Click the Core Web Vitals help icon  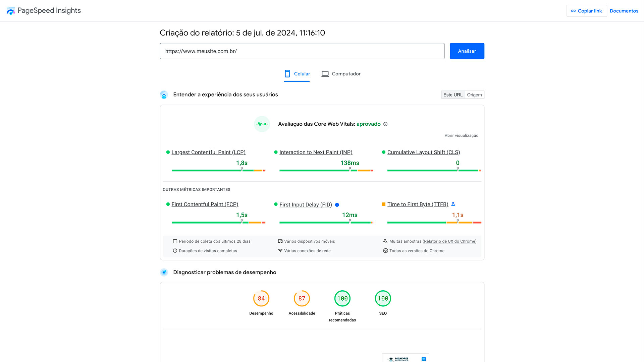tap(386, 124)
